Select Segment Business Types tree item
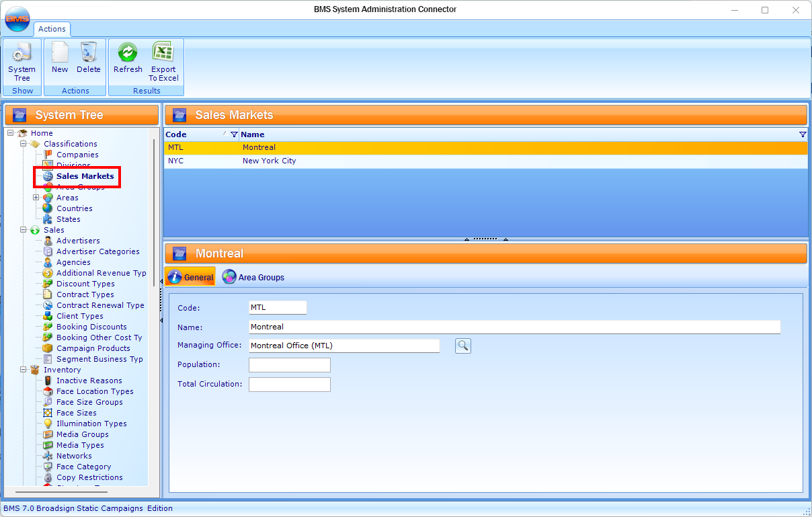This screenshot has height=517, width=812. (x=99, y=359)
